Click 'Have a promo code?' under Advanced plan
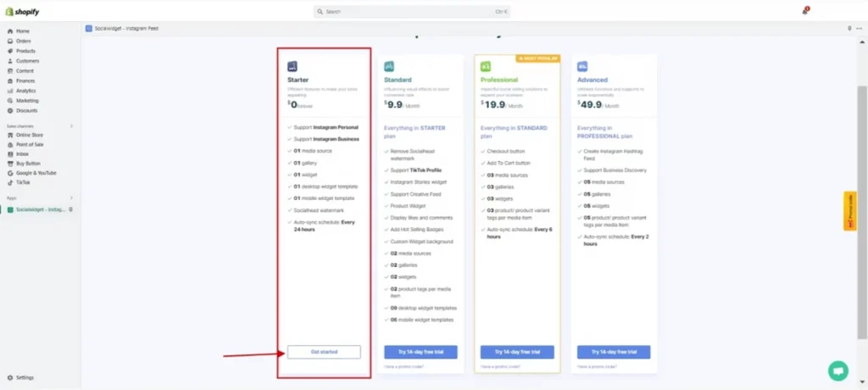This screenshot has width=868, height=390. [x=598, y=367]
